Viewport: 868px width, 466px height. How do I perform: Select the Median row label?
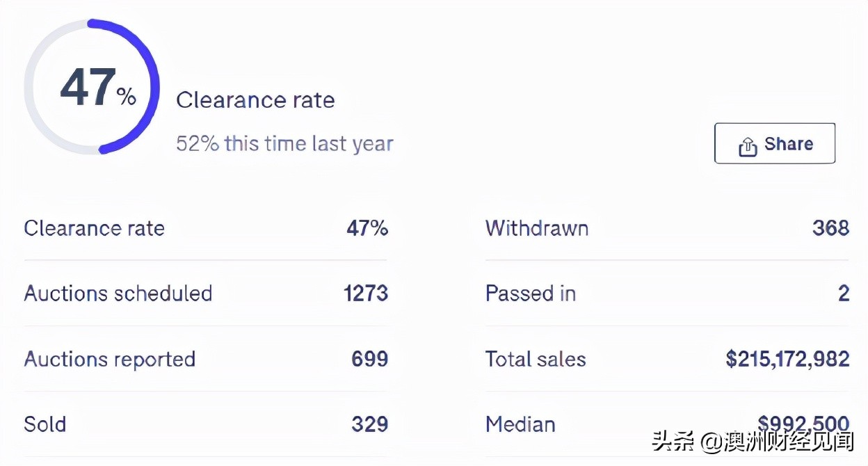click(x=520, y=424)
